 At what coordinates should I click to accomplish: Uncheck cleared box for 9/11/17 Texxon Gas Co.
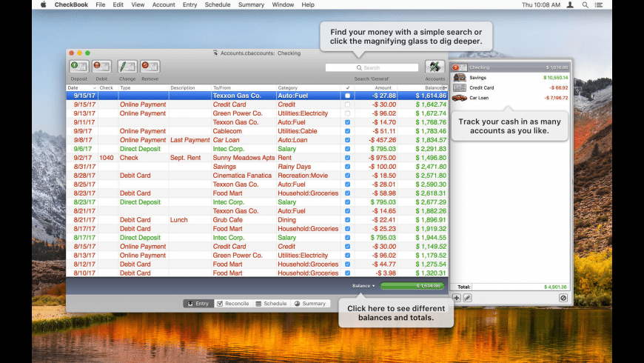(x=347, y=122)
